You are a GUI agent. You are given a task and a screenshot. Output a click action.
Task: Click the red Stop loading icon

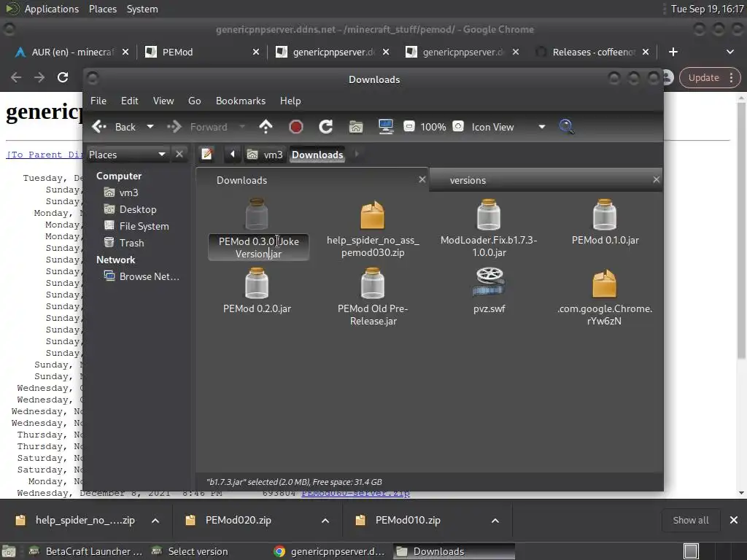296,127
